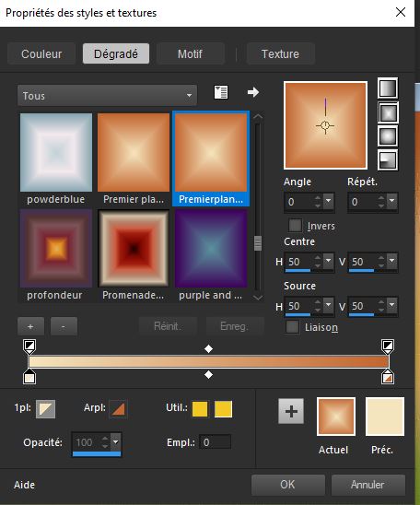Switch to the Couleur tab
Screen dimensions: 420x505
[41, 53]
